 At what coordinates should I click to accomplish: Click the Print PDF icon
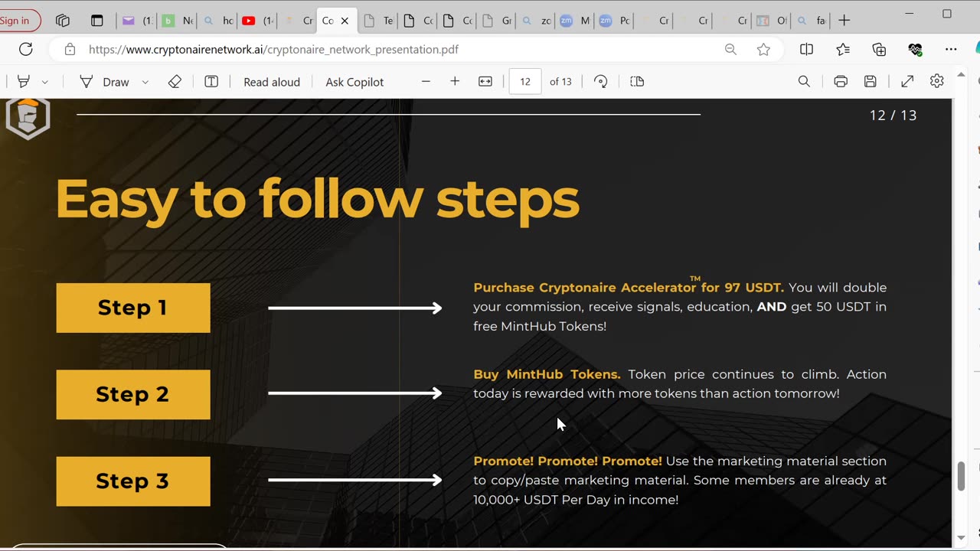point(841,81)
